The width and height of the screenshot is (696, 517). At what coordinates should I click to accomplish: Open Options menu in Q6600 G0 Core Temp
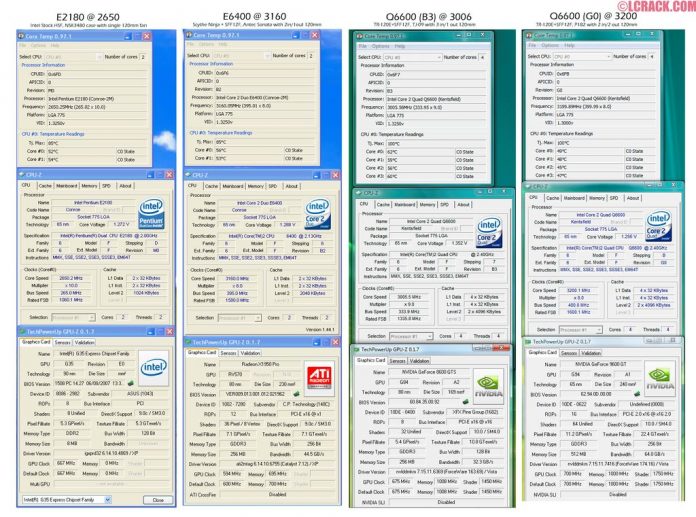pos(550,45)
